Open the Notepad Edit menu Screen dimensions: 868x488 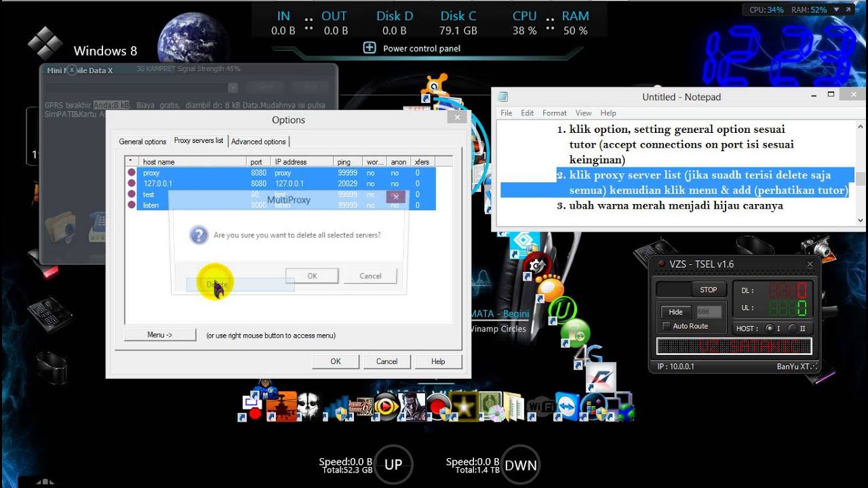pyautogui.click(x=528, y=113)
